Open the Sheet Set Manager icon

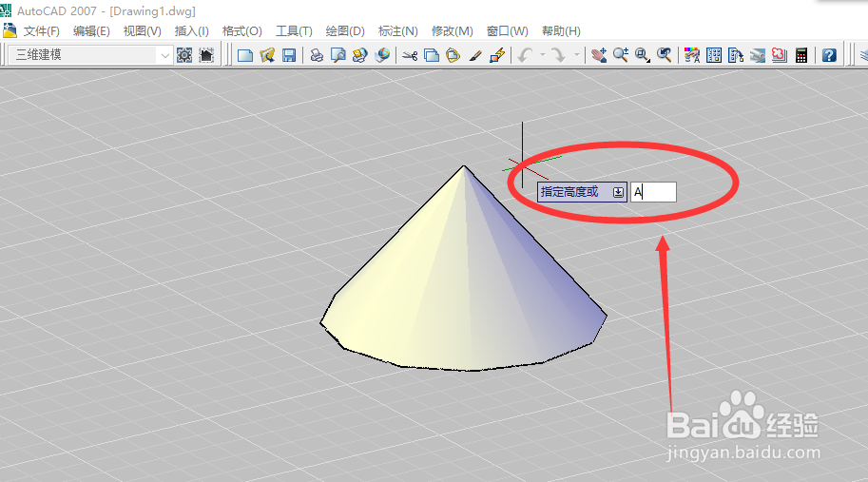point(758,55)
